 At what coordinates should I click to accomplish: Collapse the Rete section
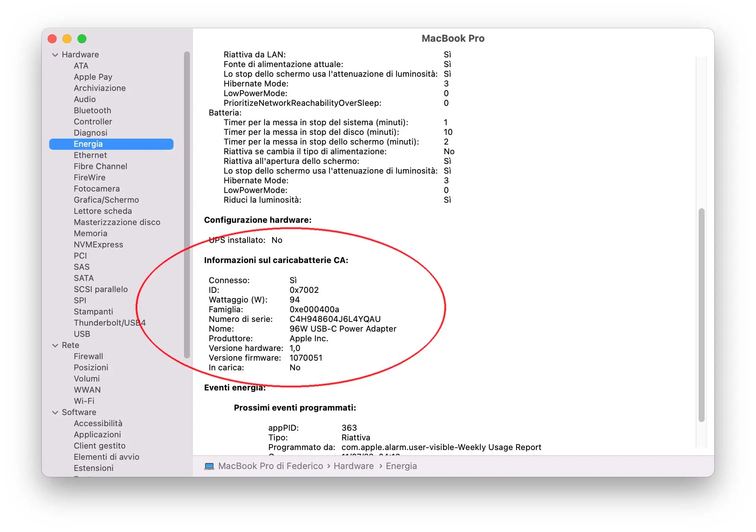coord(55,345)
